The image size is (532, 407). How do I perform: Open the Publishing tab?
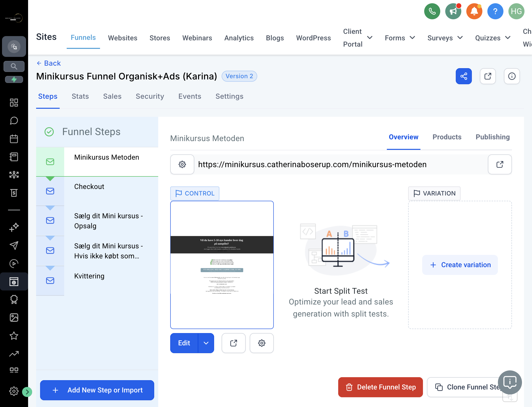click(x=493, y=137)
